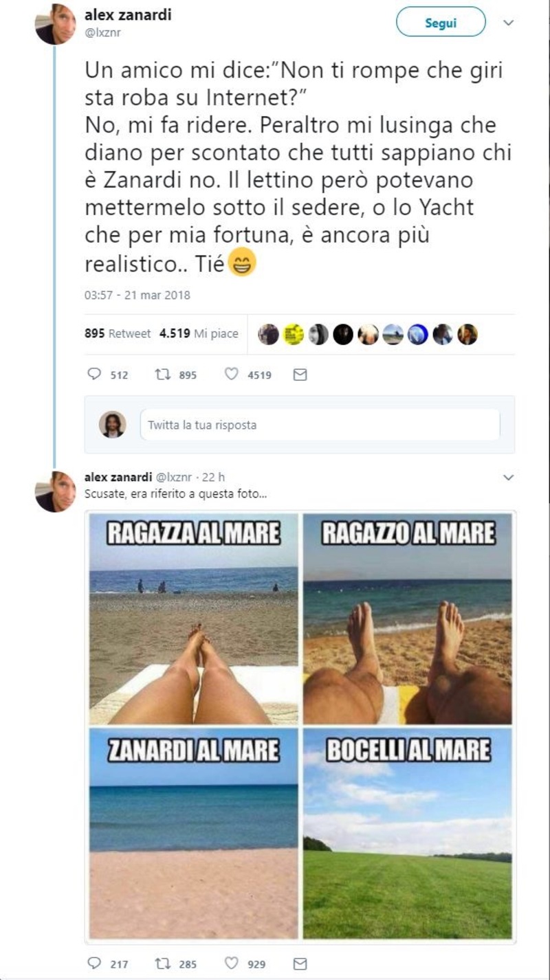
Task: Like the main tweet with 4519 likes
Action: [232, 375]
